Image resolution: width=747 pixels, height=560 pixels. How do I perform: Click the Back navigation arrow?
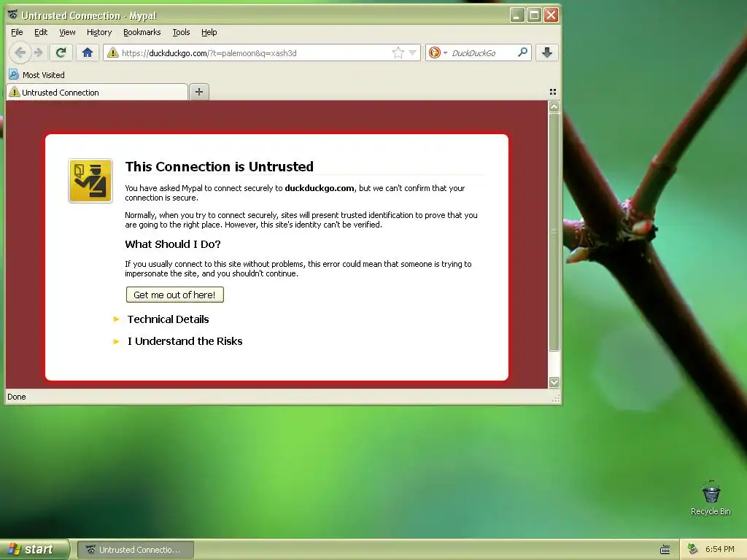pyautogui.click(x=20, y=52)
